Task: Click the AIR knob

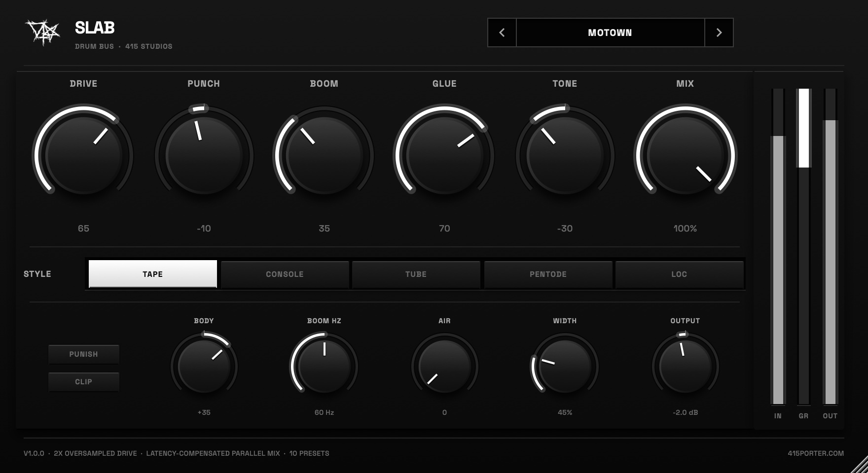Action: click(x=444, y=367)
